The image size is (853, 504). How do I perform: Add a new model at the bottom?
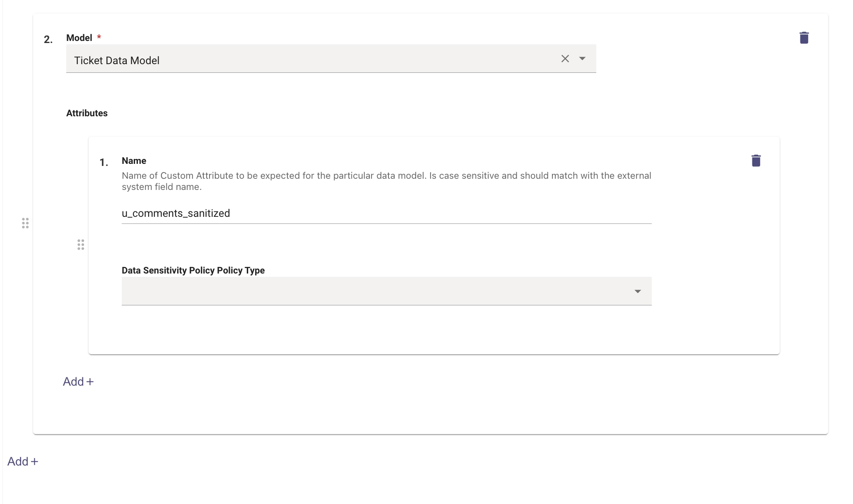23,461
